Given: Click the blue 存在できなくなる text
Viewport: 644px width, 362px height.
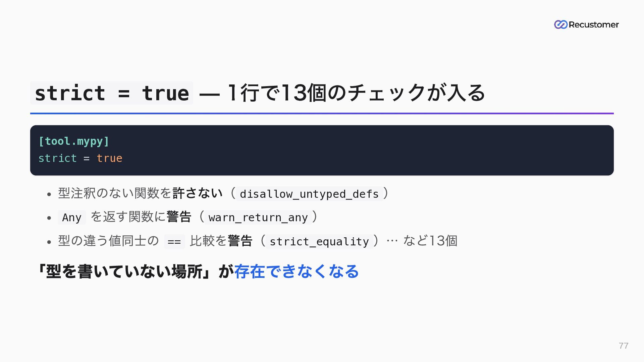Looking at the screenshot, I should pos(297,271).
